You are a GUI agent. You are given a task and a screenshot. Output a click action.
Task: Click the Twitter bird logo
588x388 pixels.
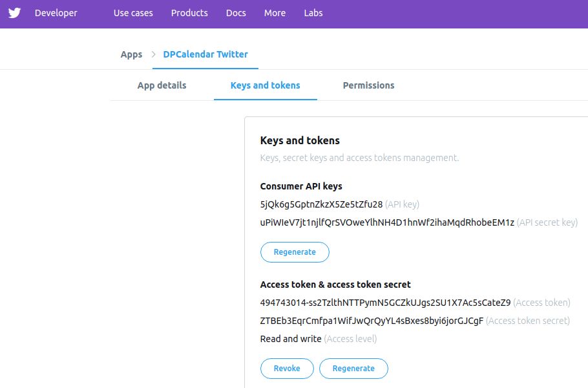click(14, 13)
